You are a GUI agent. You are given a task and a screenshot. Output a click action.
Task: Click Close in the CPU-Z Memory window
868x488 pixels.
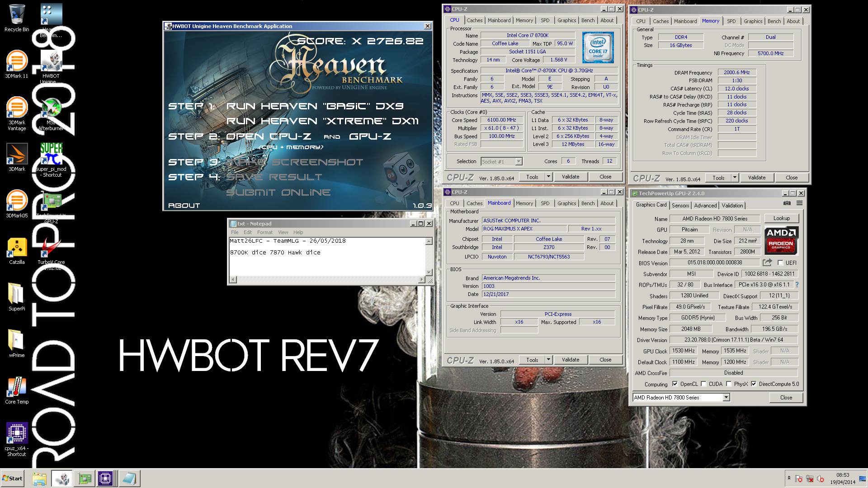point(791,178)
